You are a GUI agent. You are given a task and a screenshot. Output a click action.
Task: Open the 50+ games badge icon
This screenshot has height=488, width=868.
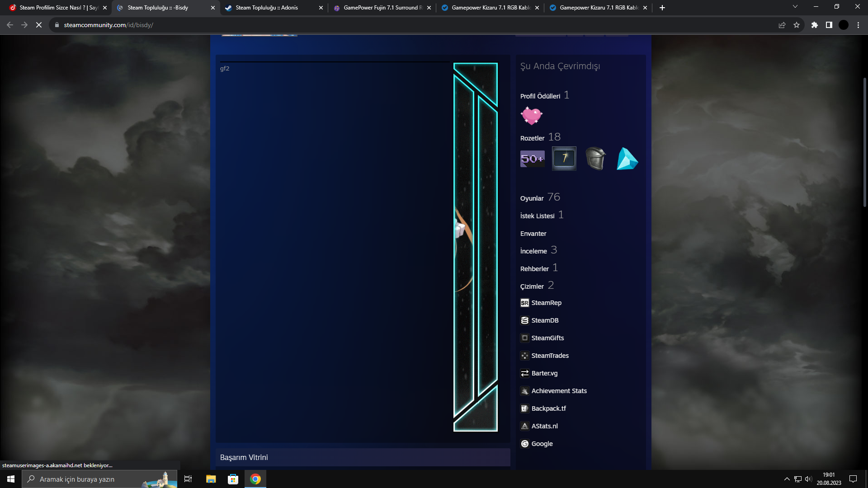[532, 159]
